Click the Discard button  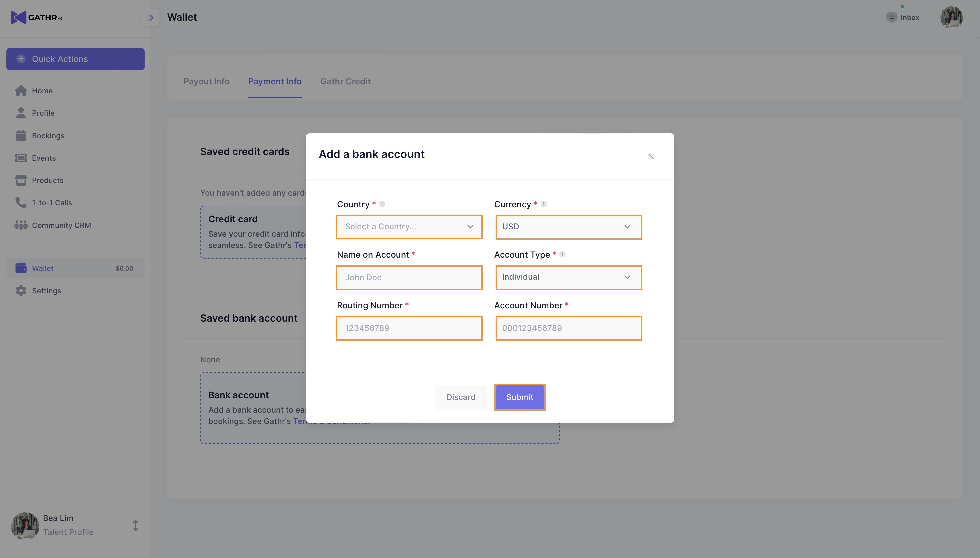461,397
